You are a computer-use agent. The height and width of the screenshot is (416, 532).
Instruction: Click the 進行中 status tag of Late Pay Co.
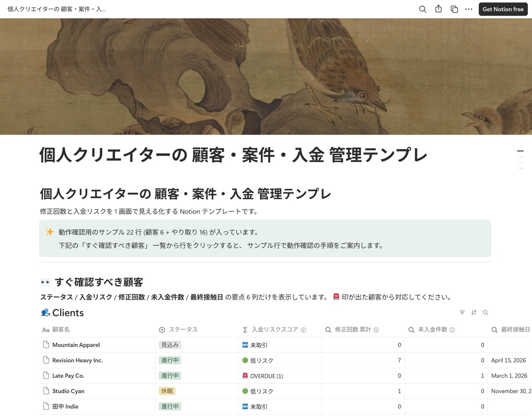click(x=170, y=375)
